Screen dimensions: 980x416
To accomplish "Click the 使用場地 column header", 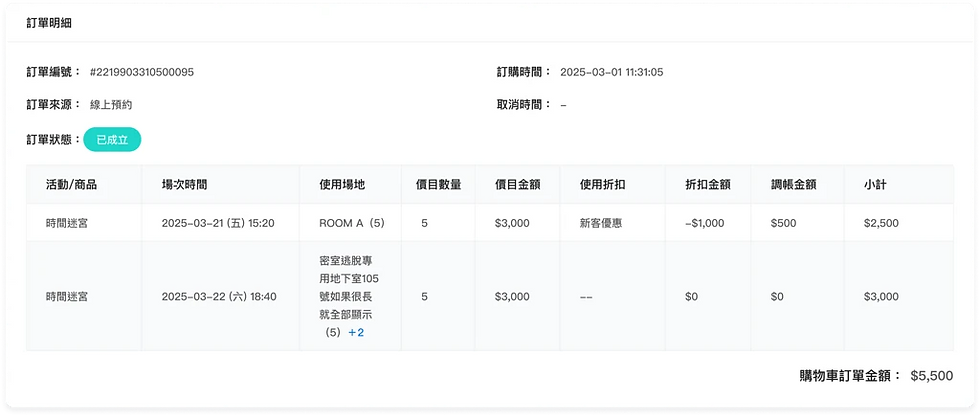I will [x=342, y=185].
